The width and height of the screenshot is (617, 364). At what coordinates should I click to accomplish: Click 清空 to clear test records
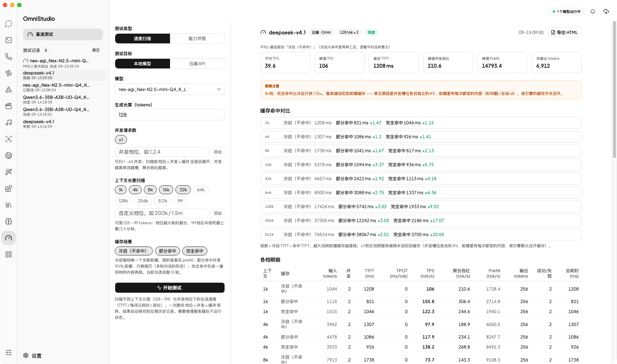96,50
